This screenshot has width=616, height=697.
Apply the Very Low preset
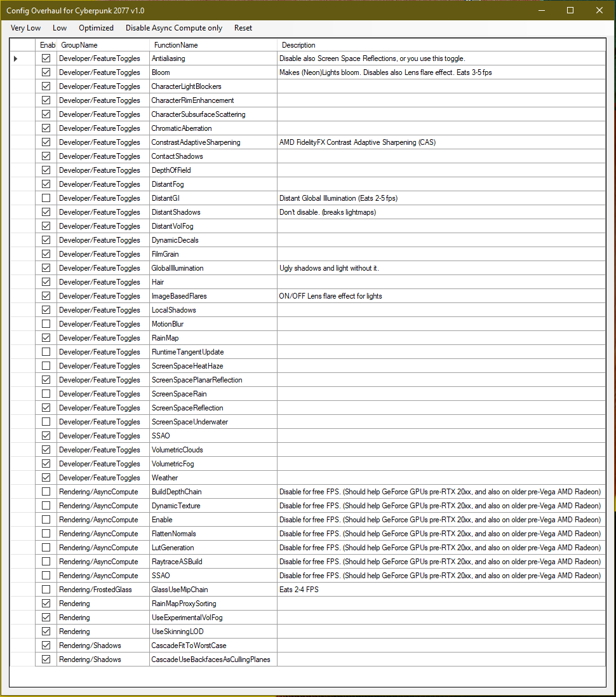26,27
